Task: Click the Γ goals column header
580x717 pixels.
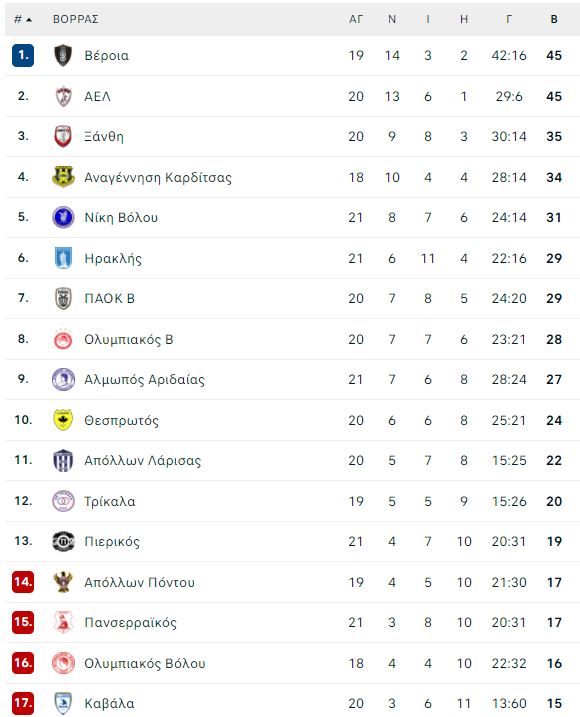Action: (509, 19)
